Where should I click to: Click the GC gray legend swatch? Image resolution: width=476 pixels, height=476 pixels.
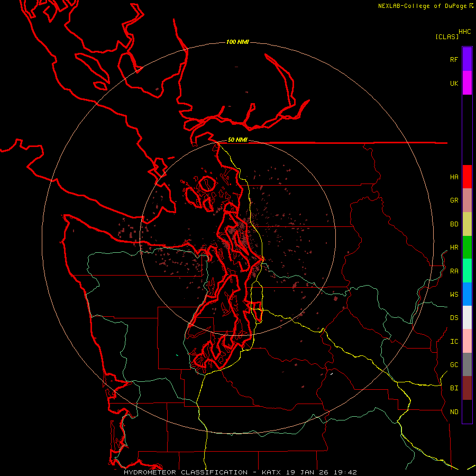(x=467, y=364)
